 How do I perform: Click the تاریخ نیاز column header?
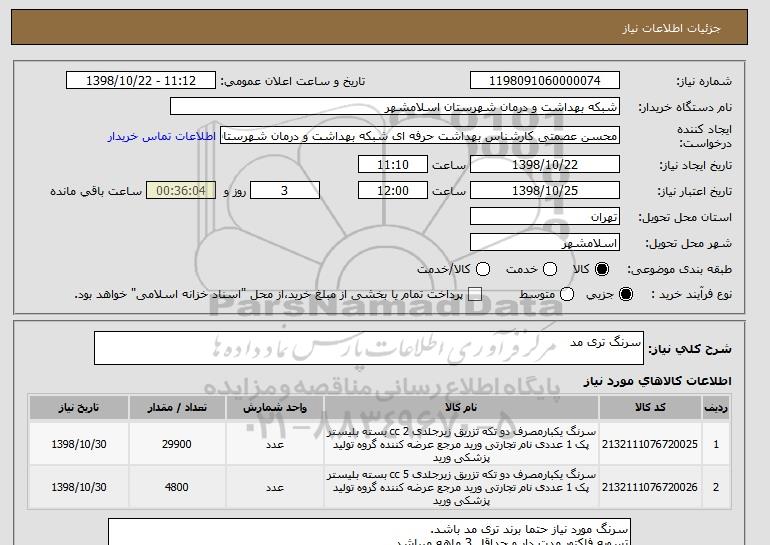coord(79,408)
